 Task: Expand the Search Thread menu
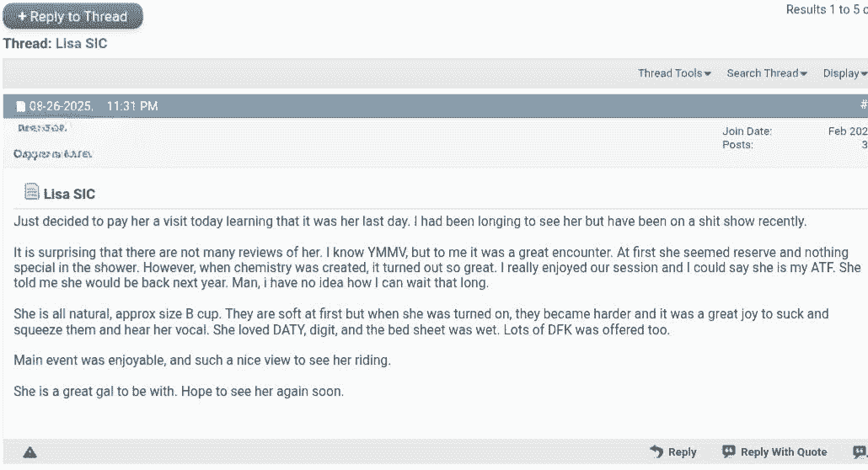(x=767, y=73)
